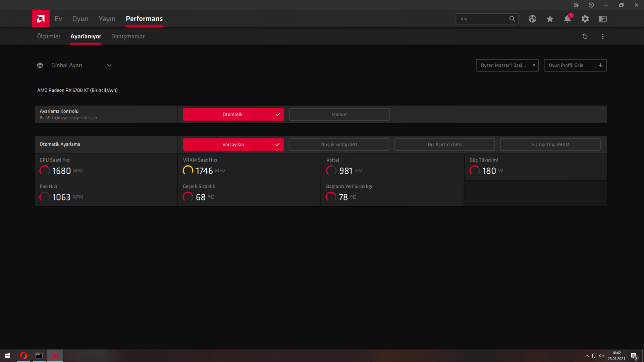The width and height of the screenshot is (644, 362).
Task: Open the help question mark icon
Action: (x=591, y=5)
